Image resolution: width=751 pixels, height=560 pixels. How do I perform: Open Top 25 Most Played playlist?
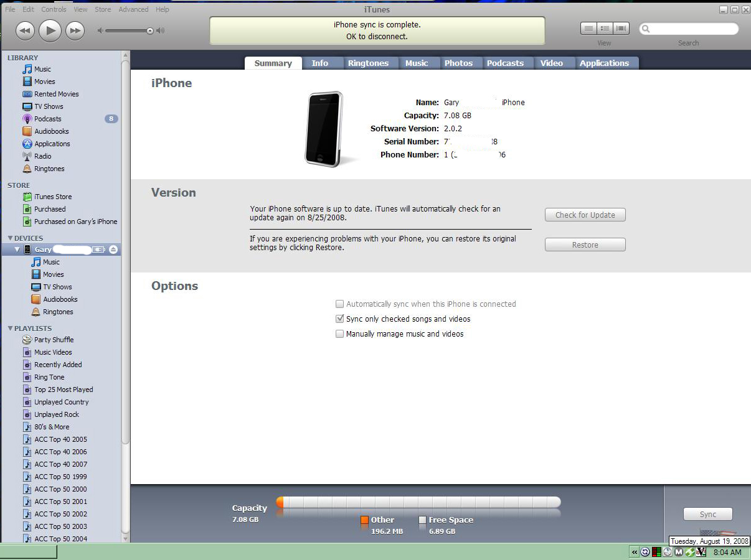(x=64, y=390)
